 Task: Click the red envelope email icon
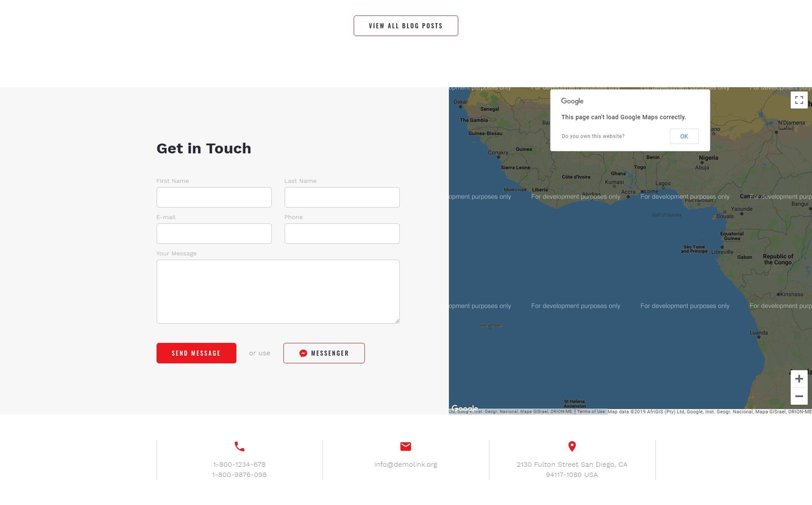[x=406, y=446]
